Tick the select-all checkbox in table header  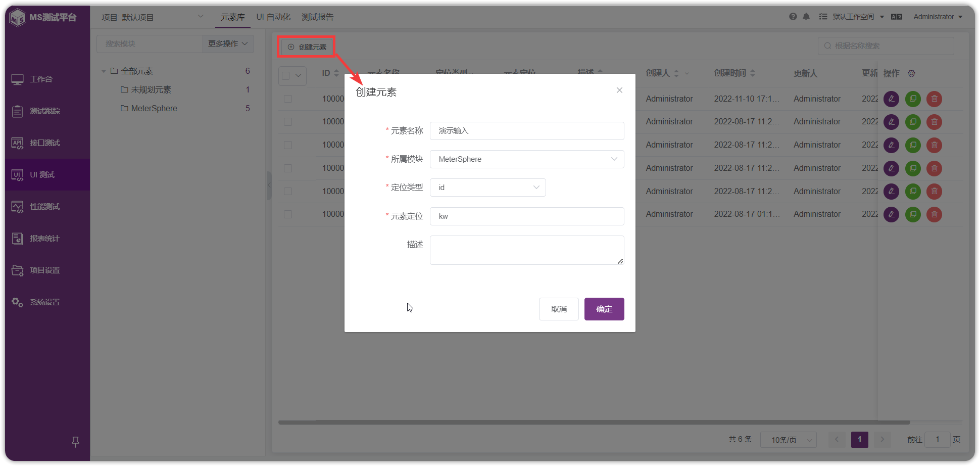[x=286, y=76]
